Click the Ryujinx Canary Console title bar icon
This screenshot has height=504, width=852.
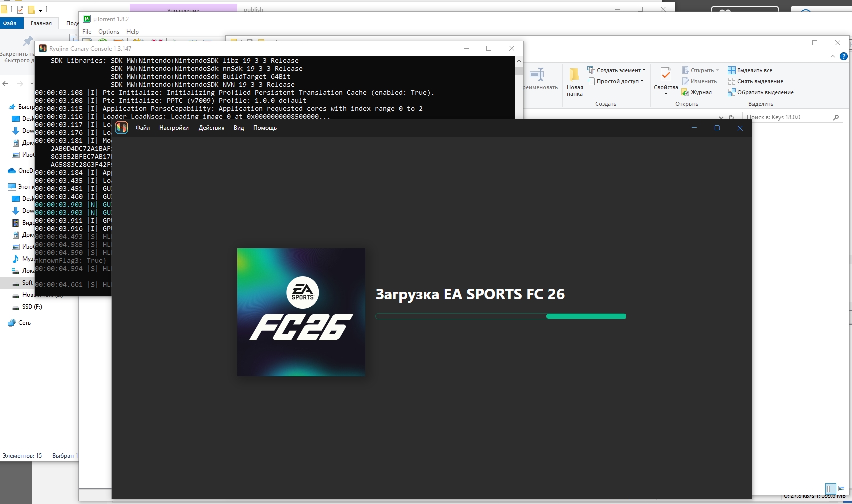(x=42, y=48)
